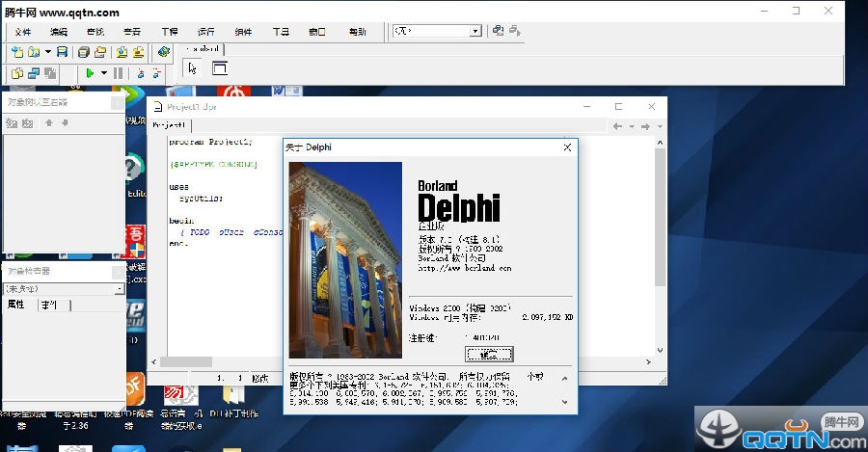Click the Trace Into debug icon
868x452 pixels.
(141, 73)
